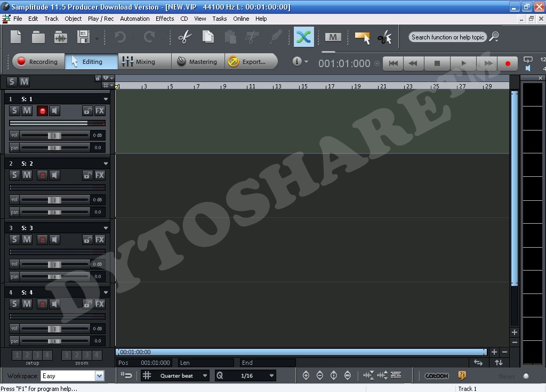Disarm record on track 1
The width and height of the screenshot is (546, 392).
pos(43,111)
